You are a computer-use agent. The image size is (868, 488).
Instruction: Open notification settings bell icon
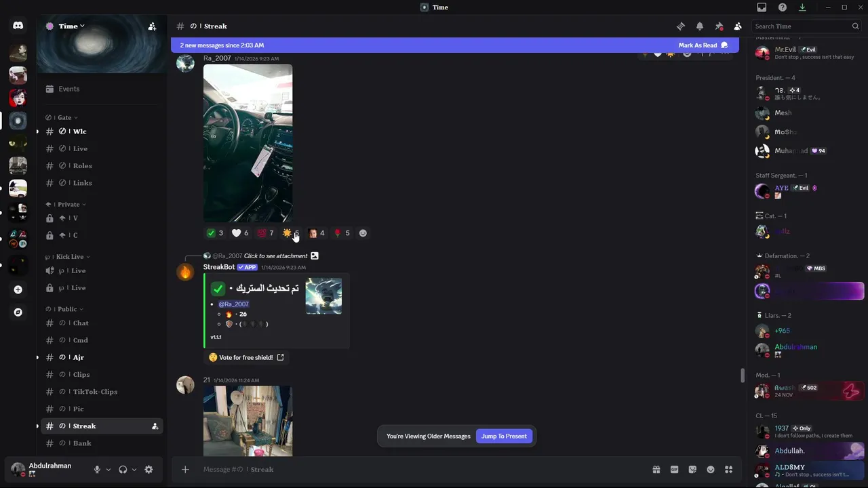[700, 26]
